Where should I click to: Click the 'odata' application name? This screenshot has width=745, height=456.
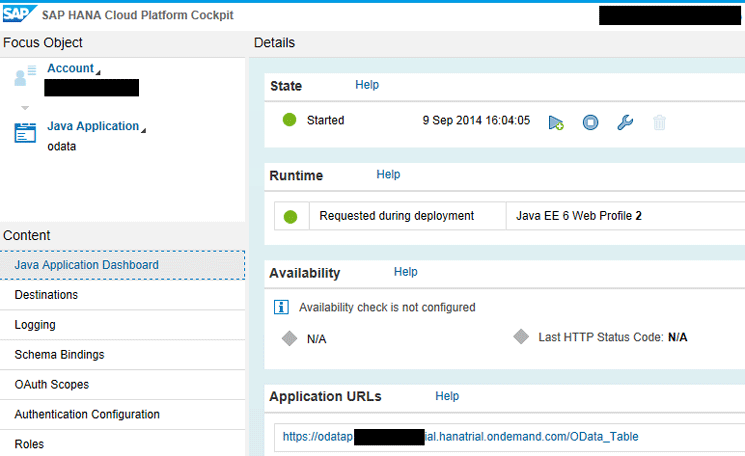click(x=62, y=146)
